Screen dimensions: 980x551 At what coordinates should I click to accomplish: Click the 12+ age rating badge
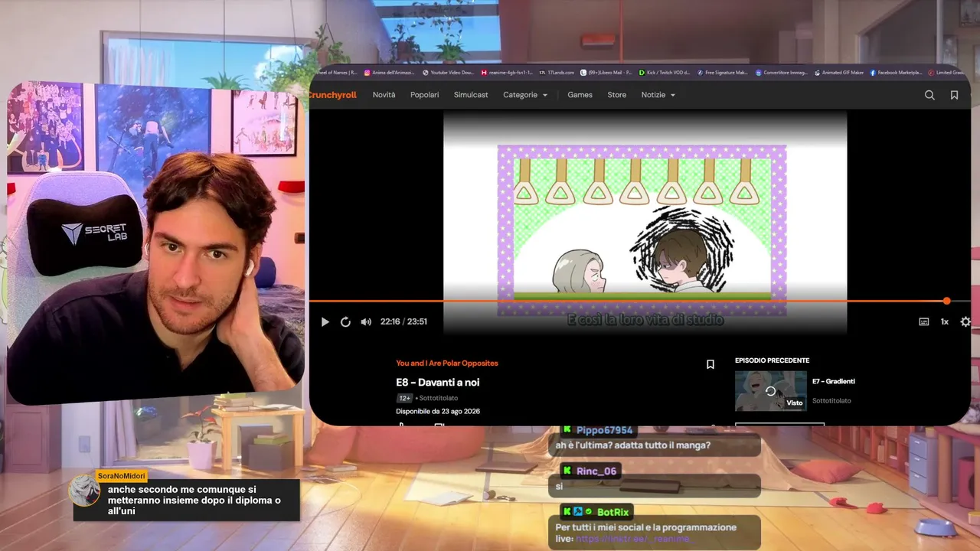[404, 398]
